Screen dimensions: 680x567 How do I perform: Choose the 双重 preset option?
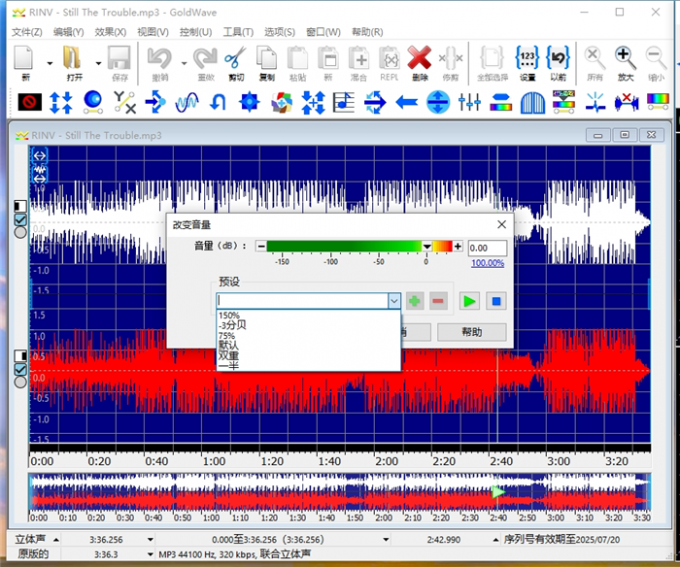pyautogui.click(x=308, y=356)
